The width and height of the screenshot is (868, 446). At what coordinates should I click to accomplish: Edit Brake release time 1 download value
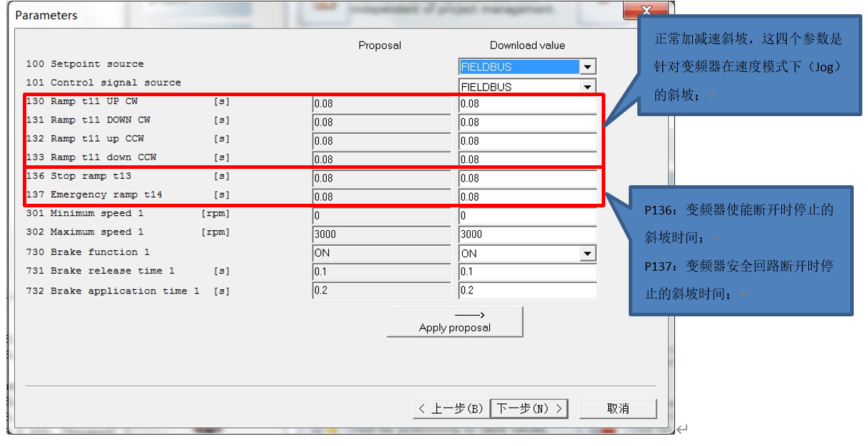tap(527, 271)
